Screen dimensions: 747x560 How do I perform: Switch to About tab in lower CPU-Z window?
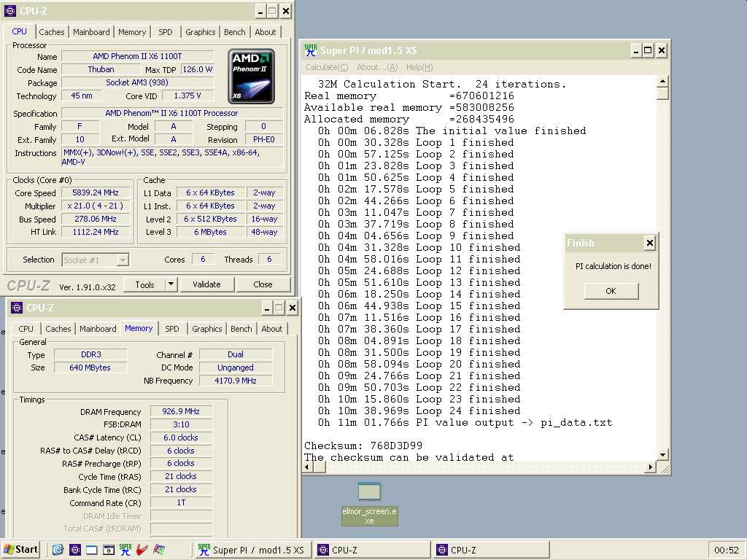[272, 329]
